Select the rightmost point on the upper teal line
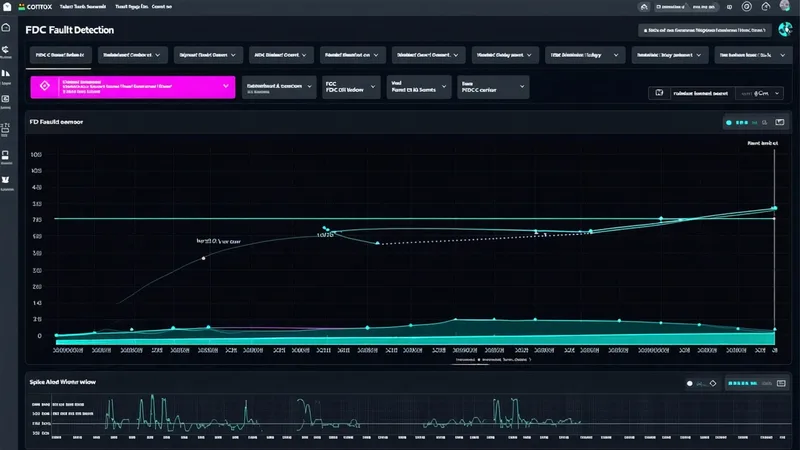The width and height of the screenshot is (800, 450). click(x=775, y=208)
